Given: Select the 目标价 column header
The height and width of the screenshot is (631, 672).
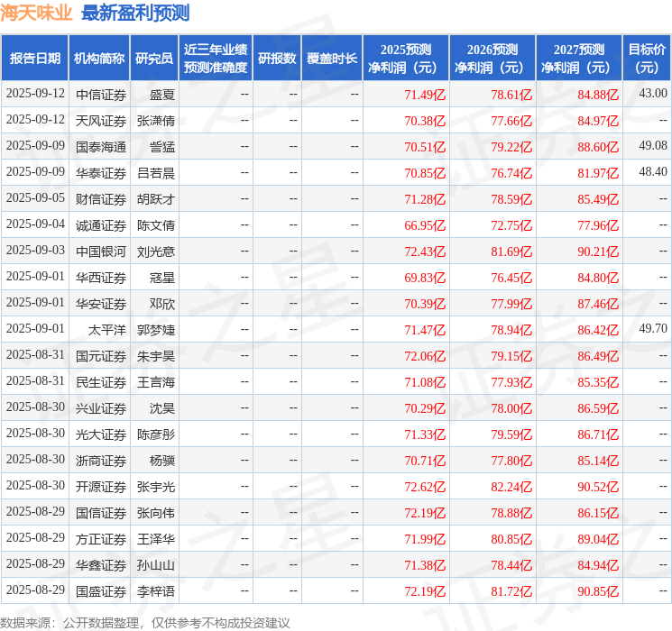Looking at the screenshot, I should [647, 59].
